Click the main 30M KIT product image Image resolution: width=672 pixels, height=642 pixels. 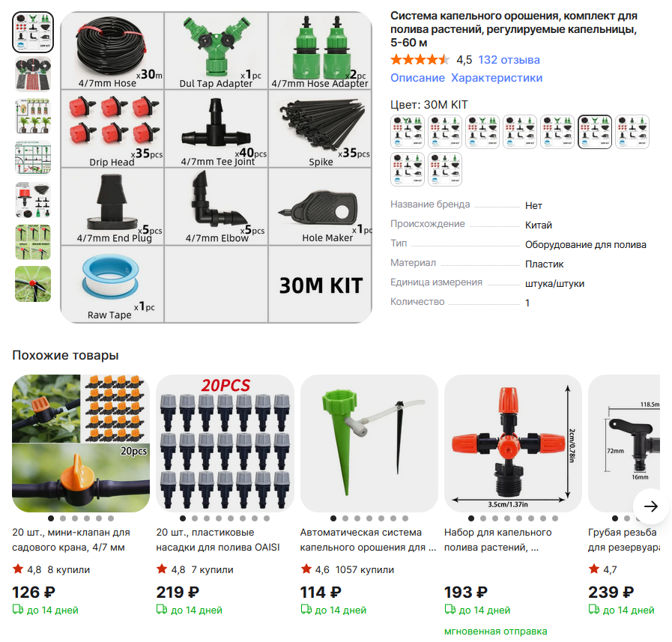coord(216,167)
